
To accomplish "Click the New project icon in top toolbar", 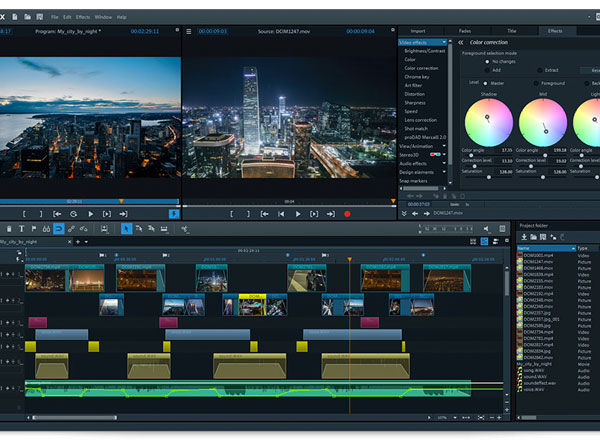I will (x=15, y=17).
